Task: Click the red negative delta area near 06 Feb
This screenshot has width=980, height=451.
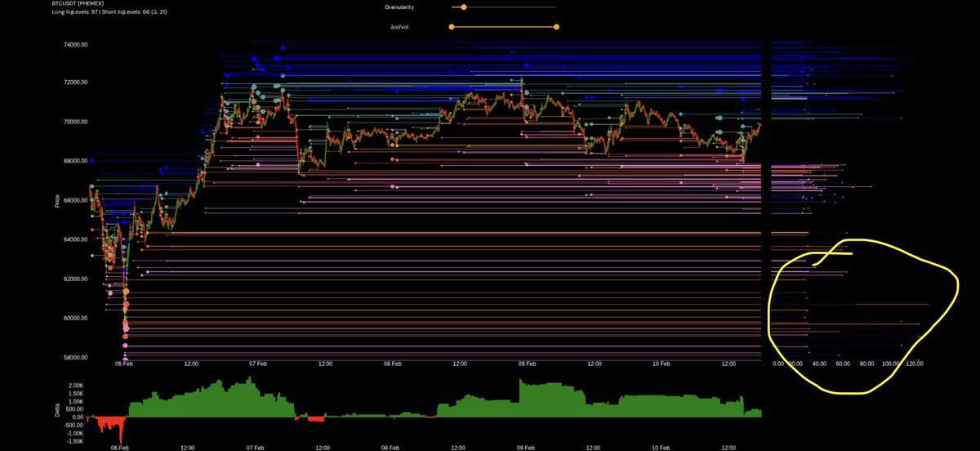Action: coord(110,425)
